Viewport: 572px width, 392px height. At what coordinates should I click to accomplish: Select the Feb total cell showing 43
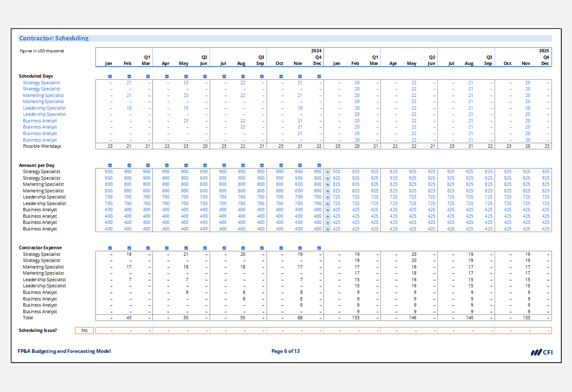tap(129, 318)
